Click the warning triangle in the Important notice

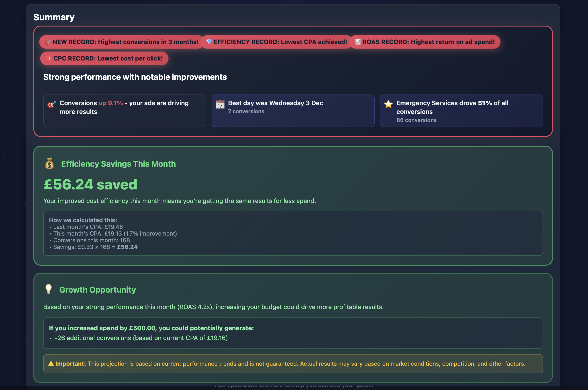(51, 363)
